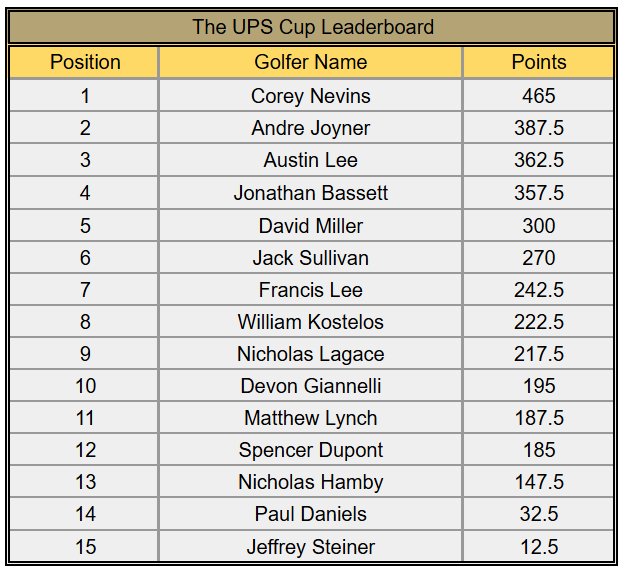Image resolution: width=624 pixels, height=572 pixels.
Task: Select Jonathan Bassett in the table
Action: [x=311, y=193]
